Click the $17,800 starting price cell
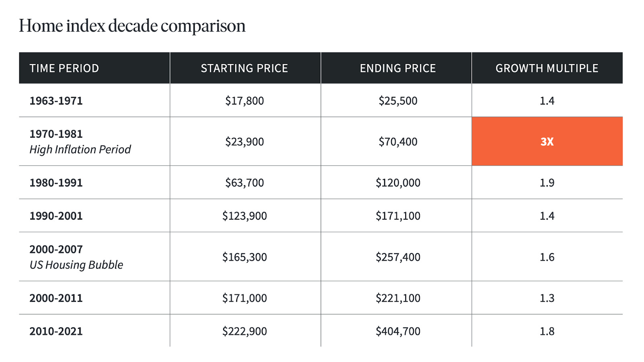 click(244, 101)
